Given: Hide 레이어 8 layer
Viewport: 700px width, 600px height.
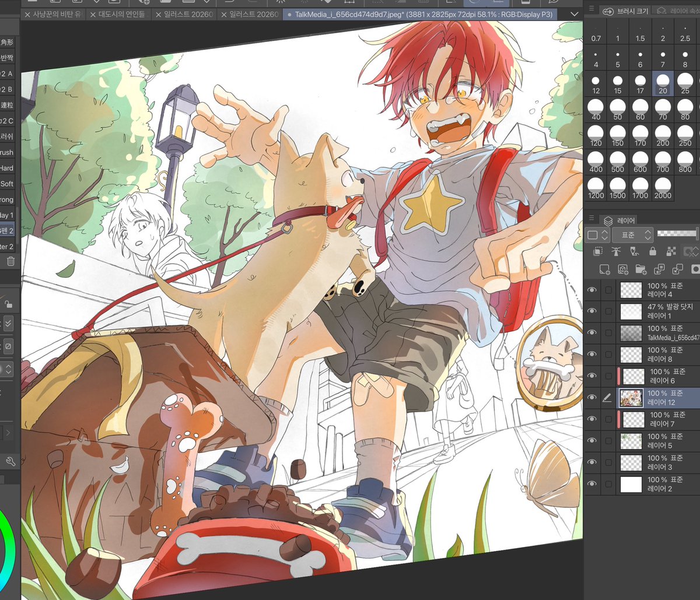Looking at the screenshot, I should click(x=593, y=355).
